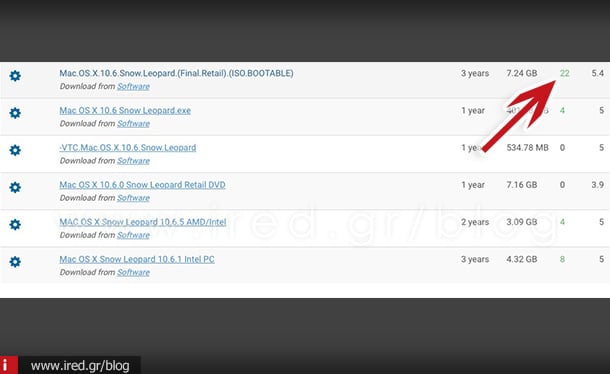Click the www.ired.gr/blog label
This screenshot has height=374, width=610.
[x=80, y=366]
